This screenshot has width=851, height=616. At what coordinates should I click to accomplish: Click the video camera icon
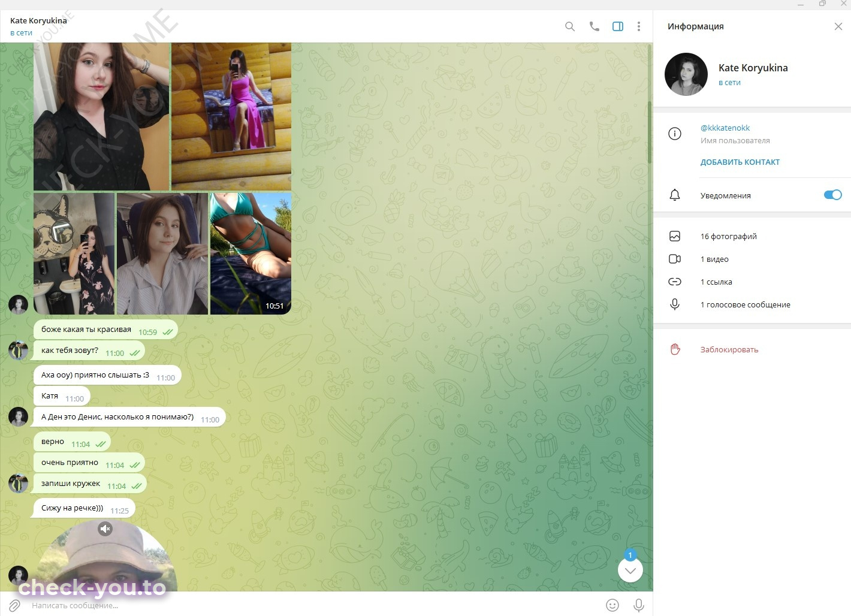675,259
